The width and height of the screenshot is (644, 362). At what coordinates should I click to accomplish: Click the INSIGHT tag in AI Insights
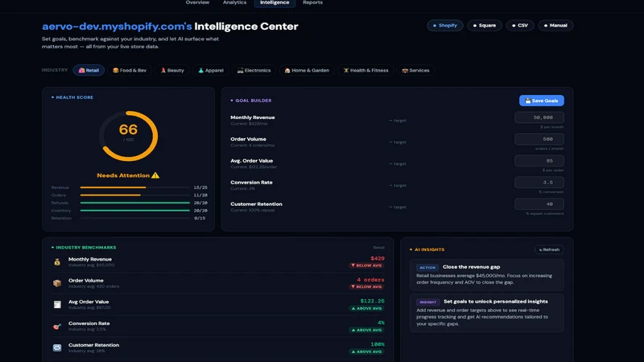[427, 302]
